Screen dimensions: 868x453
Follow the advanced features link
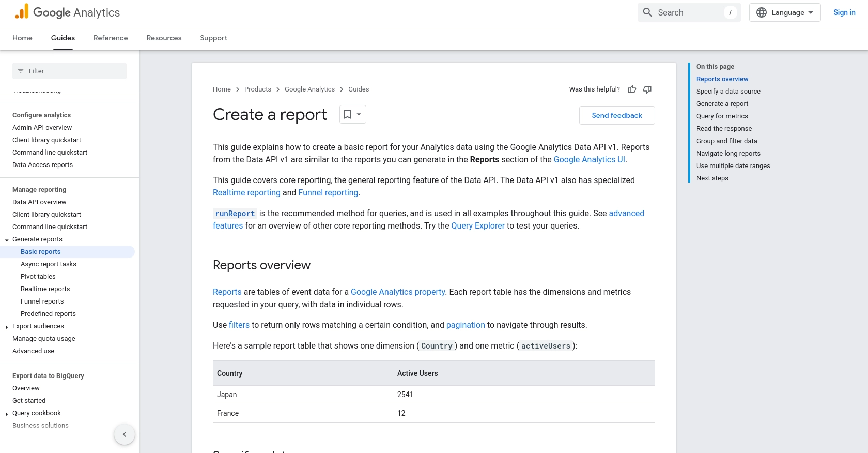click(x=626, y=213)
